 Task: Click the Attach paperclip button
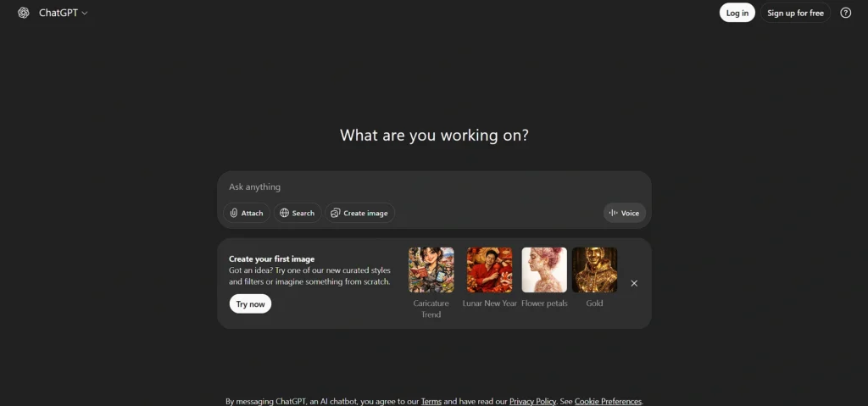tap(247, 213)
